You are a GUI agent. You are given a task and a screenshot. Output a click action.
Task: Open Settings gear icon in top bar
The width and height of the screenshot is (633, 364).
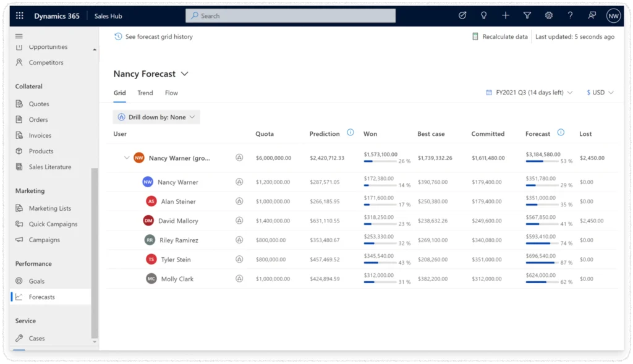548,16
